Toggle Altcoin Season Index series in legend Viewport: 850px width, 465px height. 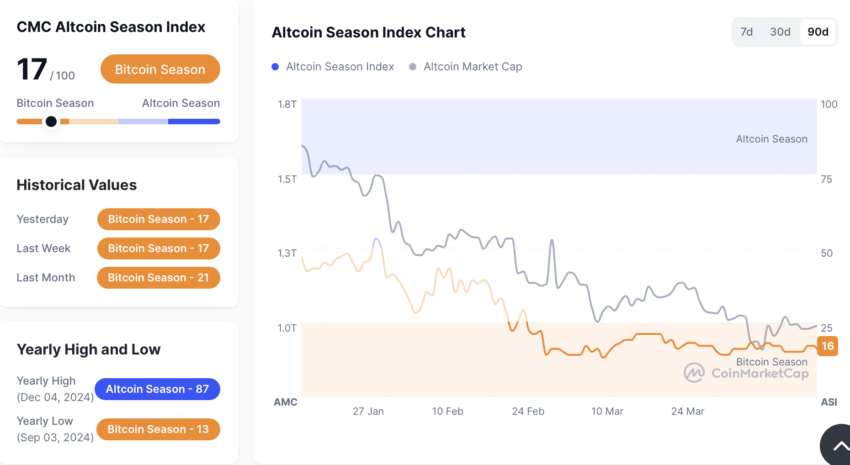click(333, 67)
